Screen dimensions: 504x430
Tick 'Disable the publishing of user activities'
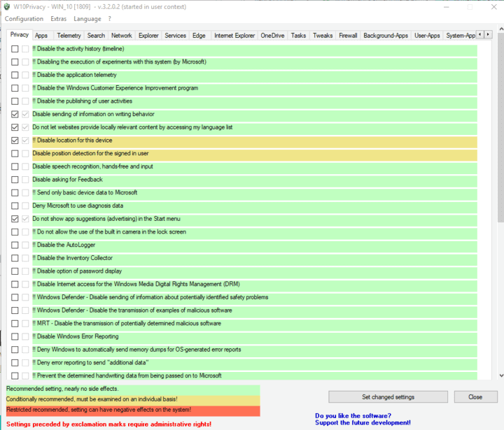click(15, 101)
